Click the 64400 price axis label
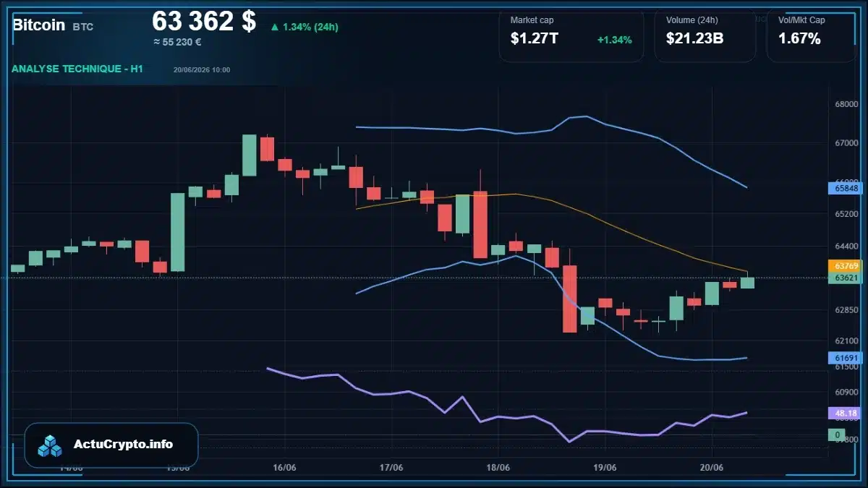Viewport: 868px width, 488px height. [x=846, y=246]
